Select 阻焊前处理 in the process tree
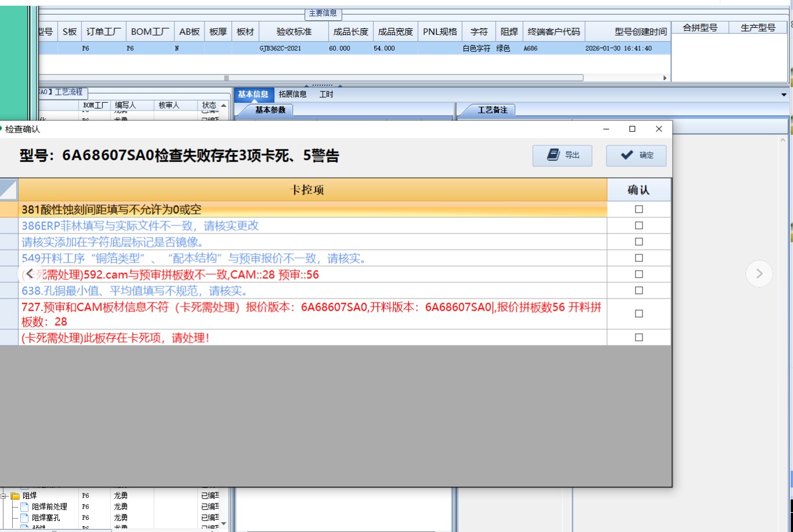This screenshot has width=793, height=532. [49, 507]
